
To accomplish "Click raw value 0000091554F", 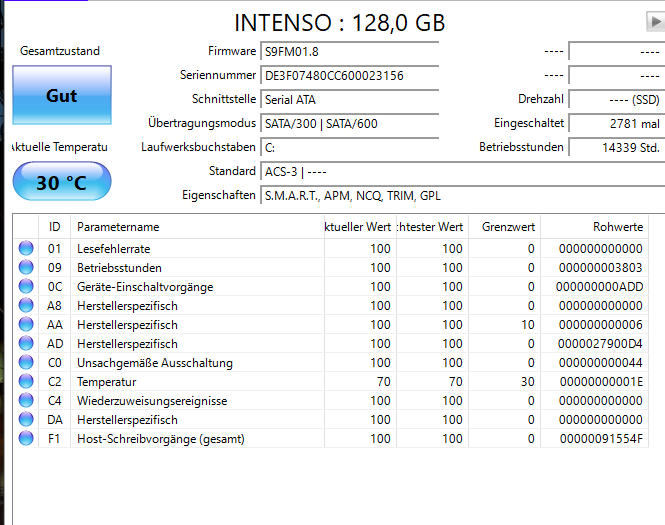I will tap(601, 438).
